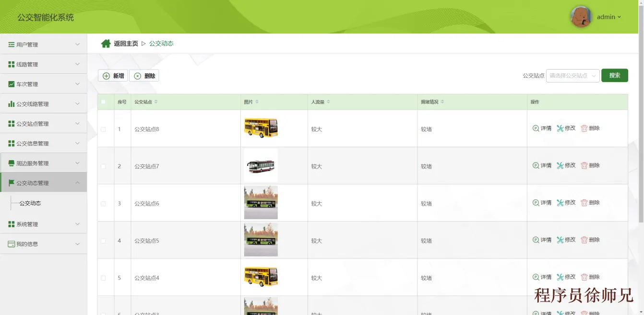The width and height of the screenshot is (644, 315).
Task: Click the 新增 add button
Action: [113, 76]
